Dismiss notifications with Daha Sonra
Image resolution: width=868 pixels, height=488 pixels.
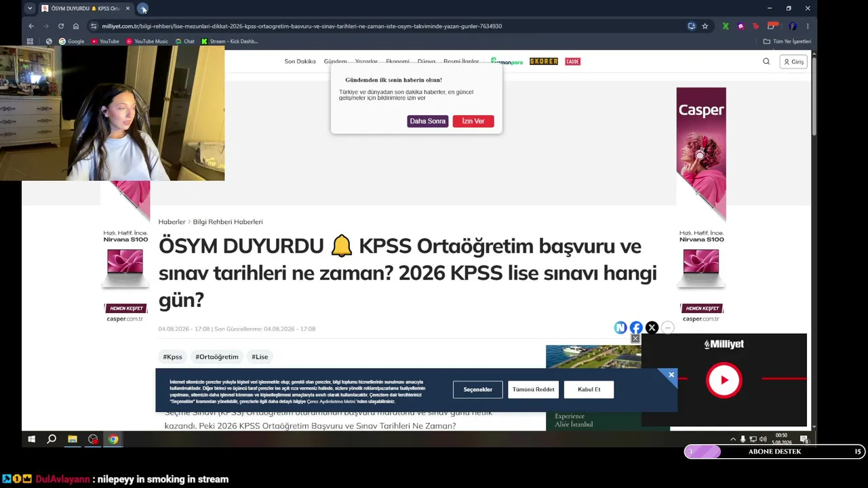click(x=427, y=121)
